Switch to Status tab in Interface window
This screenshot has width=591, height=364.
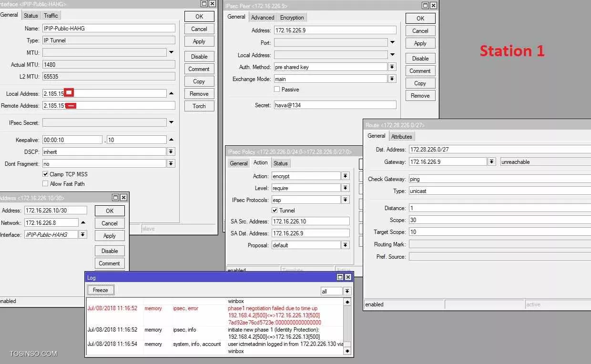tap(31, 16)
